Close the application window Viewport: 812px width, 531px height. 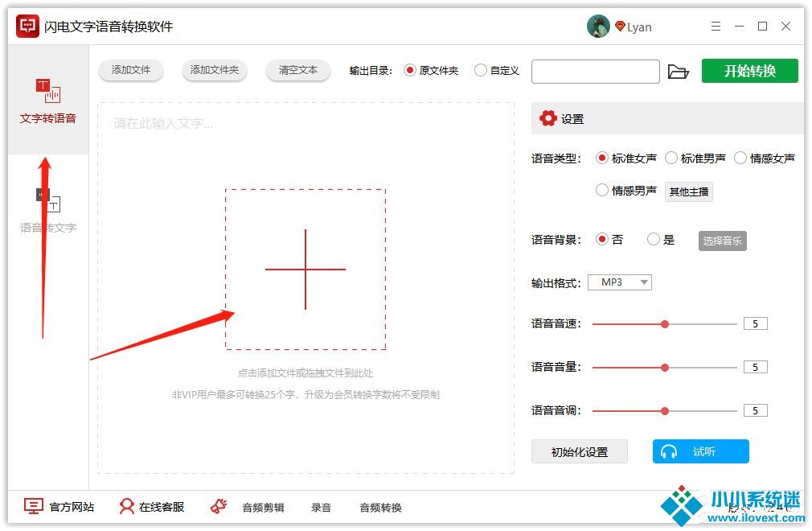coord(785,27)
